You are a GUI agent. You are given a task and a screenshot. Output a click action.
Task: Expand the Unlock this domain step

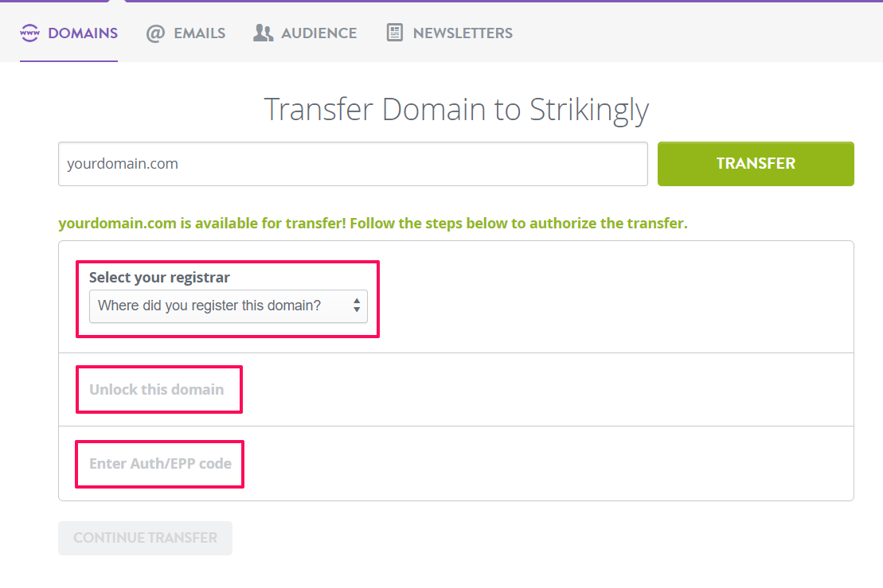[157, 389]
